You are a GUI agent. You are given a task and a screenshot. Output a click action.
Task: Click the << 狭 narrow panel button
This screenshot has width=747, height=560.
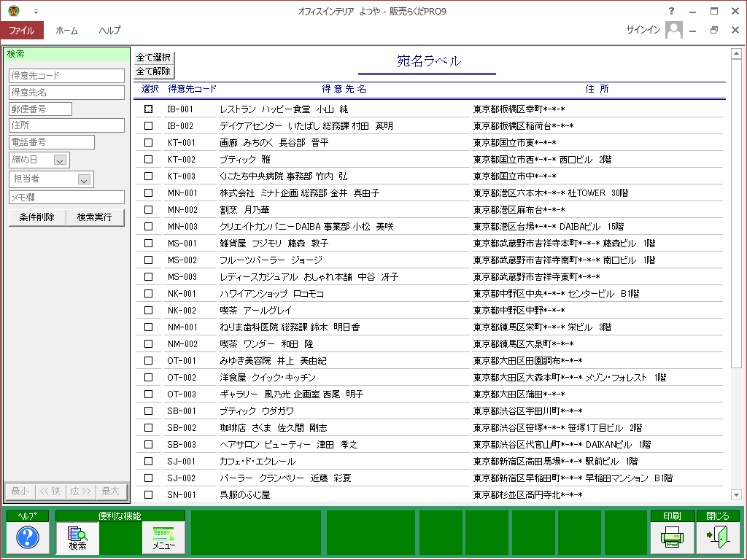point(50,491)
